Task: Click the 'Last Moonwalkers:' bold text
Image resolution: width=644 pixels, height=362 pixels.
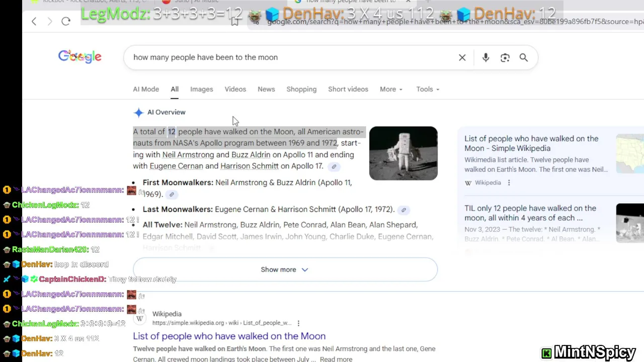Action: point(178,209)
